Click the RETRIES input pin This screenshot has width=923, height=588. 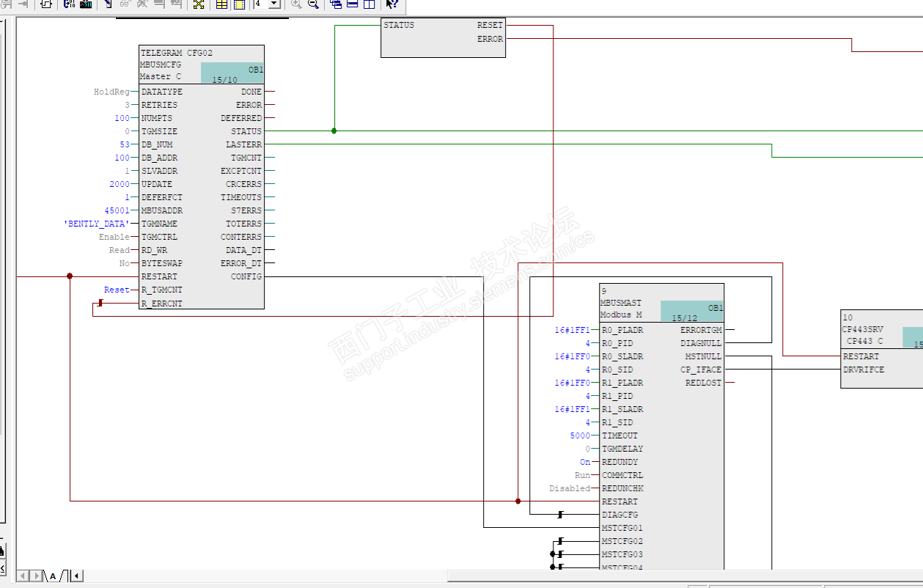[159, 105]
